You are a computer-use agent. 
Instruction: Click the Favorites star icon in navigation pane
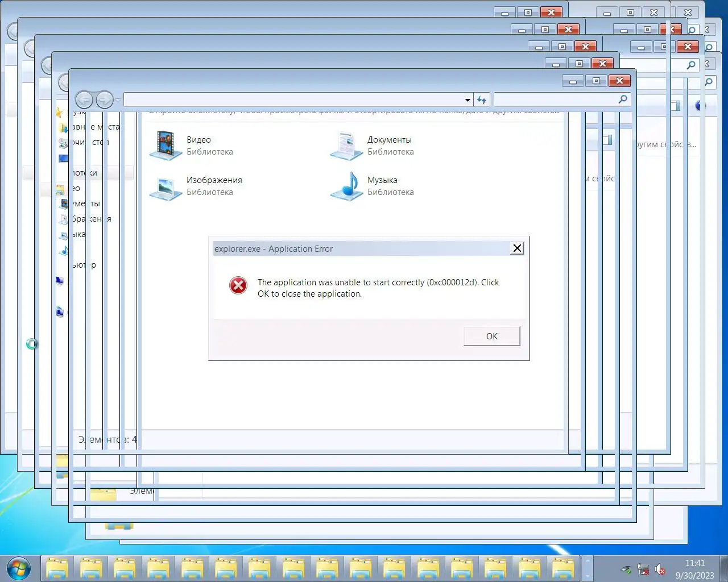(59, 112)
